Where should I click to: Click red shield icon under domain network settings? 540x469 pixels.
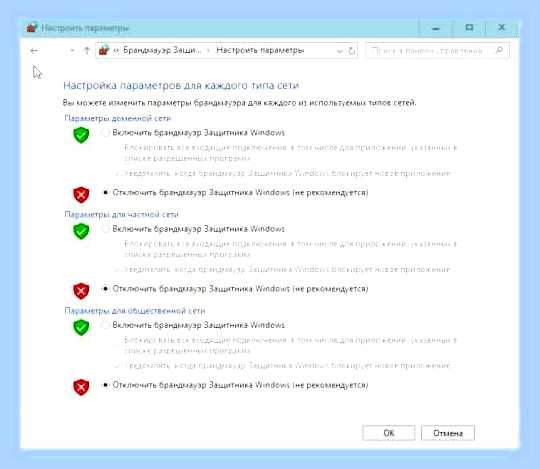pos(81,195)
